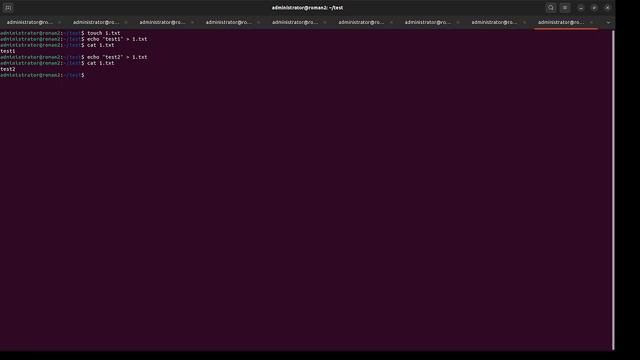Viewport: 640px width, 360px height.
Task: Click the "test1" output line
Action: (x=8, y=51)
